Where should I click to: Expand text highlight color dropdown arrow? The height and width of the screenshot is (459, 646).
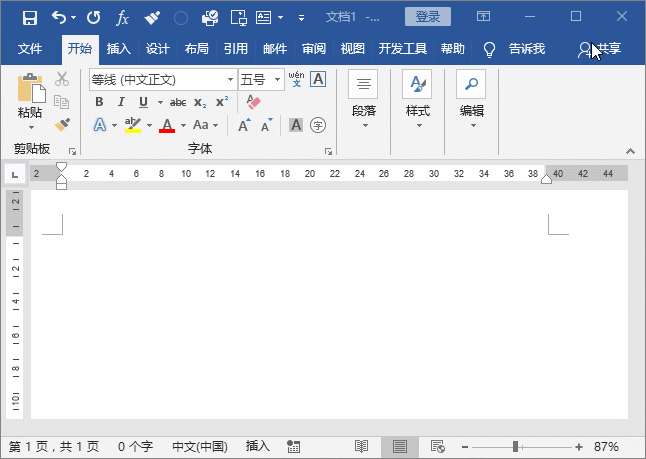[149, 125]
